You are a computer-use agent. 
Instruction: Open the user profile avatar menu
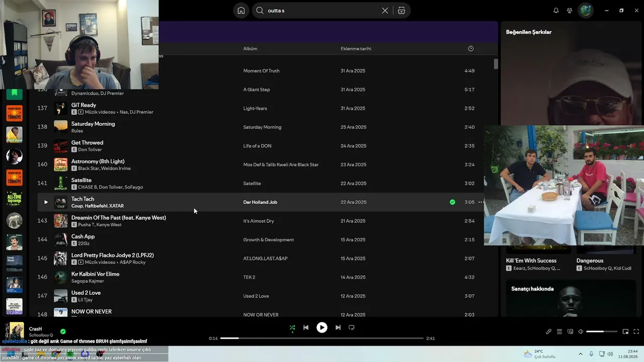(586, 11)
